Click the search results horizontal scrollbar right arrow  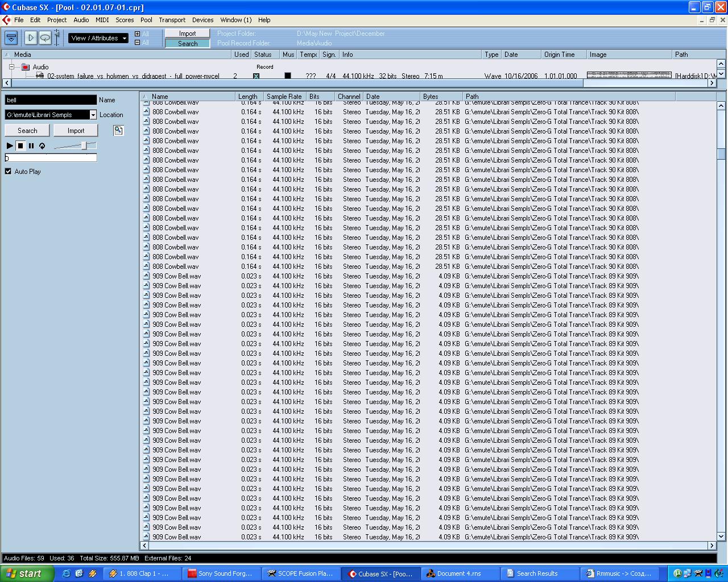click(712, 546)
